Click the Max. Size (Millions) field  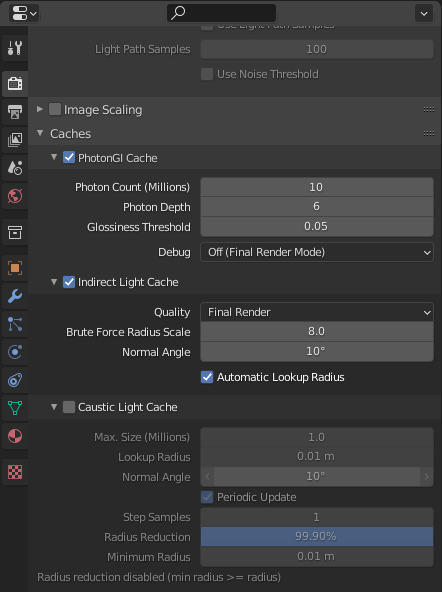click(317, 437)
